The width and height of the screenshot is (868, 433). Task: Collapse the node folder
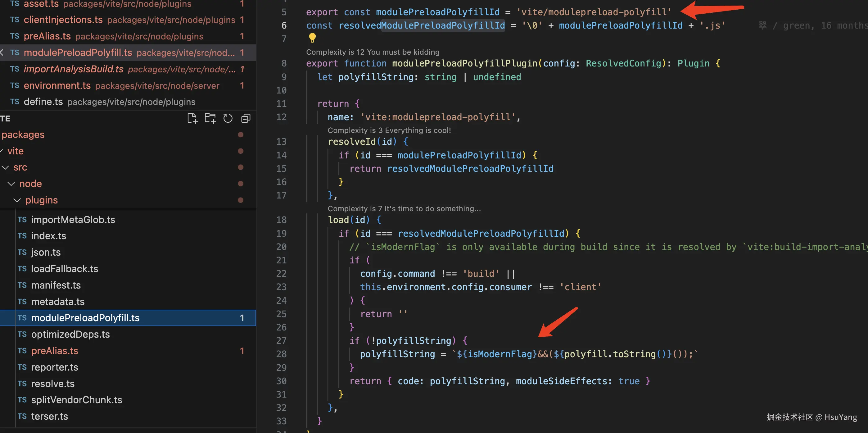(x=11, y=184)
